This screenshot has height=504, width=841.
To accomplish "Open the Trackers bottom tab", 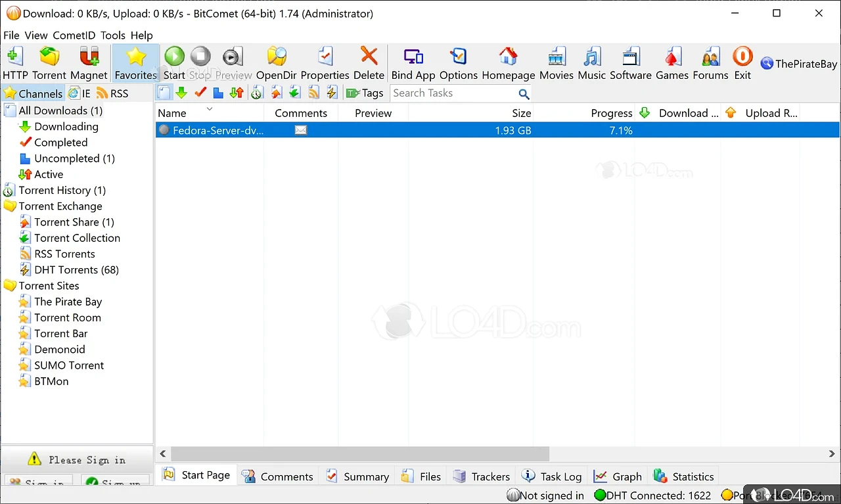I will [x=482, y=476].
